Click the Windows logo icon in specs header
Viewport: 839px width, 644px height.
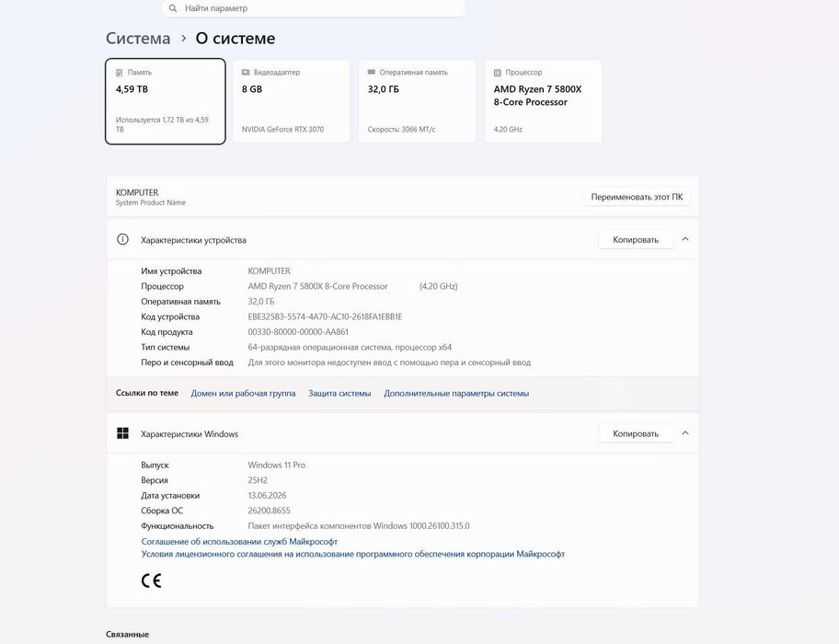pos(122,433)
